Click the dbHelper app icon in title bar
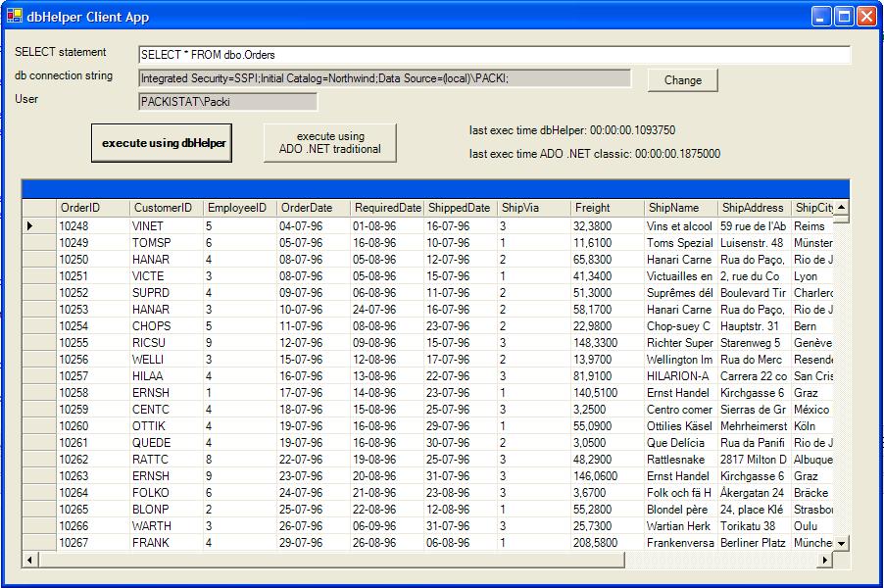This screenshot has height=588, width=884. [x=14, y=16]
